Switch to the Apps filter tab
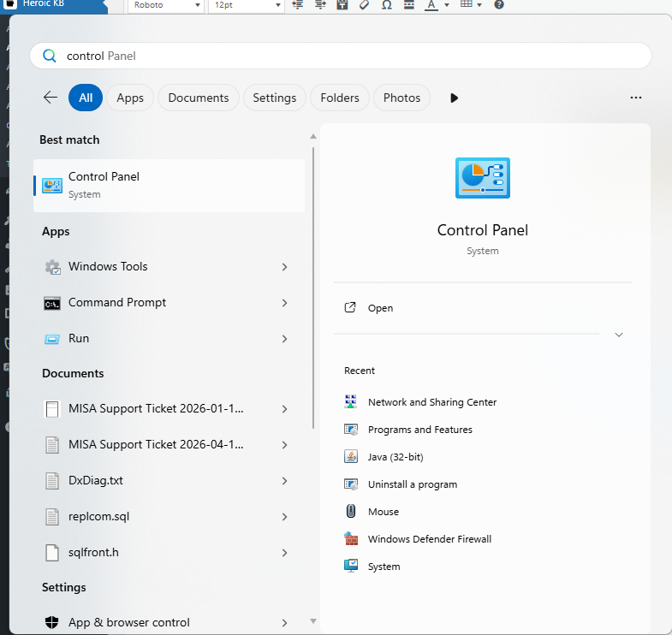The width and height of the screenshot is (672, 635). click(130, 98)
